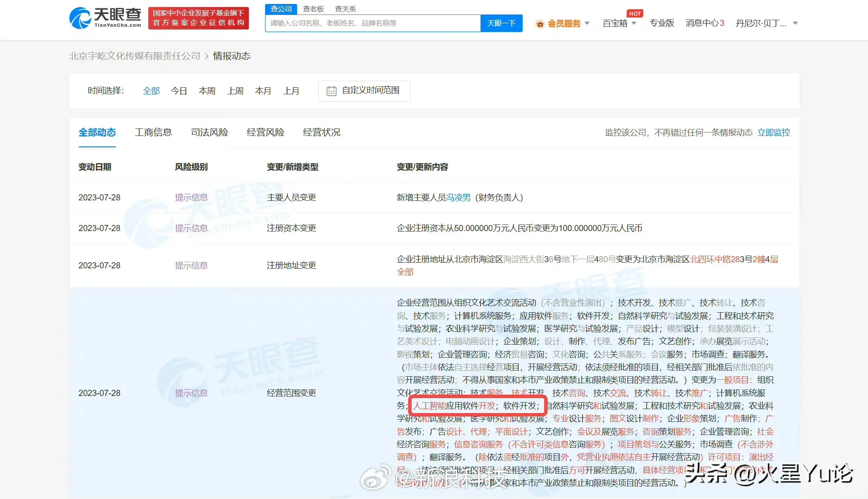Click the HOT badge above 百宝箱
The width and height of the screenshot is (868, 499).
click(635, 14)
